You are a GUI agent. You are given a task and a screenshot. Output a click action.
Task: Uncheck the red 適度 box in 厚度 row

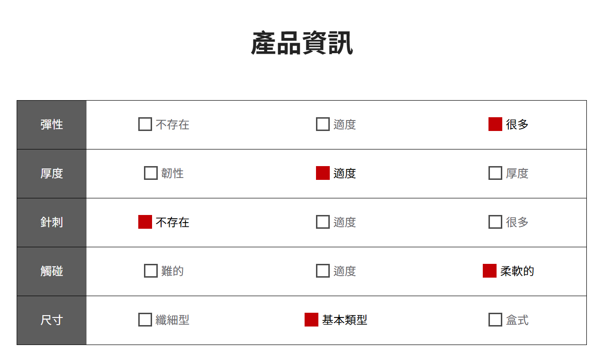point(323,173)
